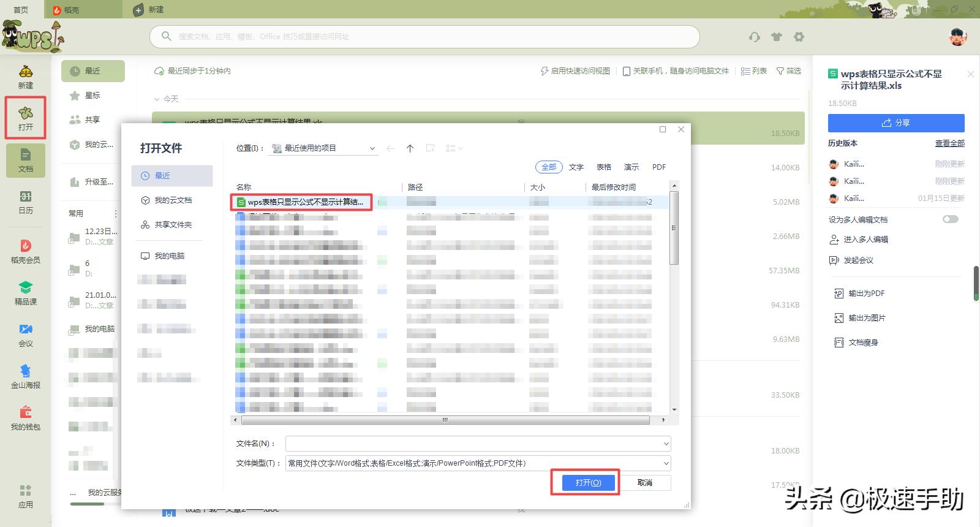Select file wps表格只显示公式不显示计算结果 in list
The width and height of the screenshot is (980, 527).
coord(301,202)
